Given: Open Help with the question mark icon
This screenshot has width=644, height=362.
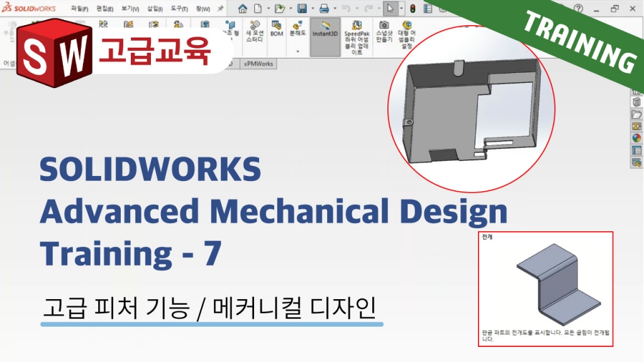Looking at the screenshot, I should pos(579,8).
